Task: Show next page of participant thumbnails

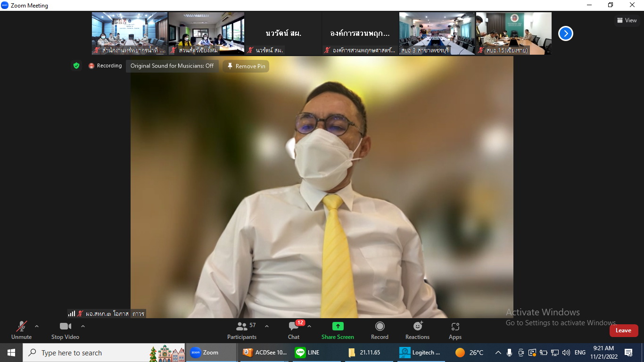Action: click(x=566, y=33)
